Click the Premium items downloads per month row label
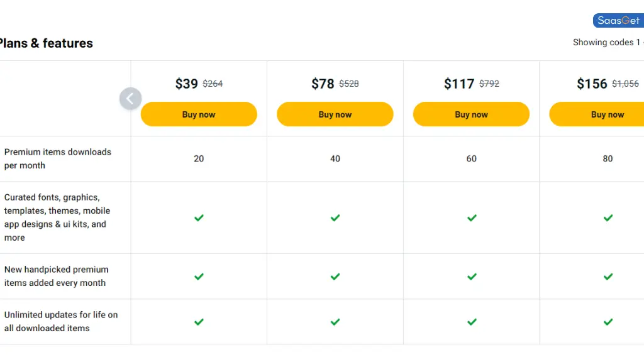644x362 pixels. 57,158
